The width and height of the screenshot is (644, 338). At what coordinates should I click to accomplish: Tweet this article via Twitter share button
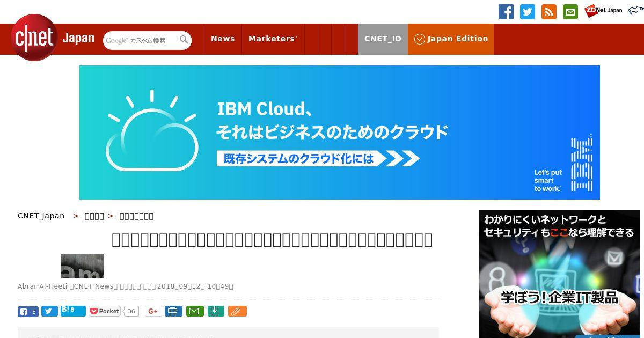pos(49,311)
